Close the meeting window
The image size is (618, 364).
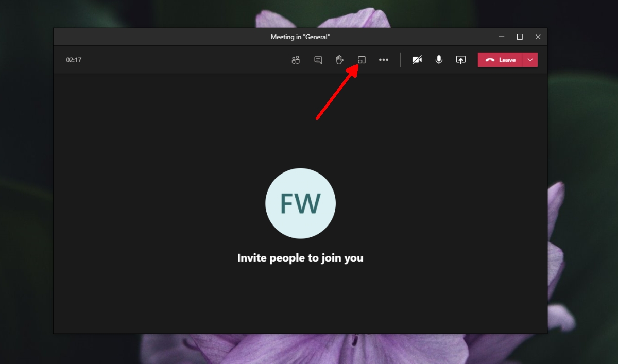[538, 37]
